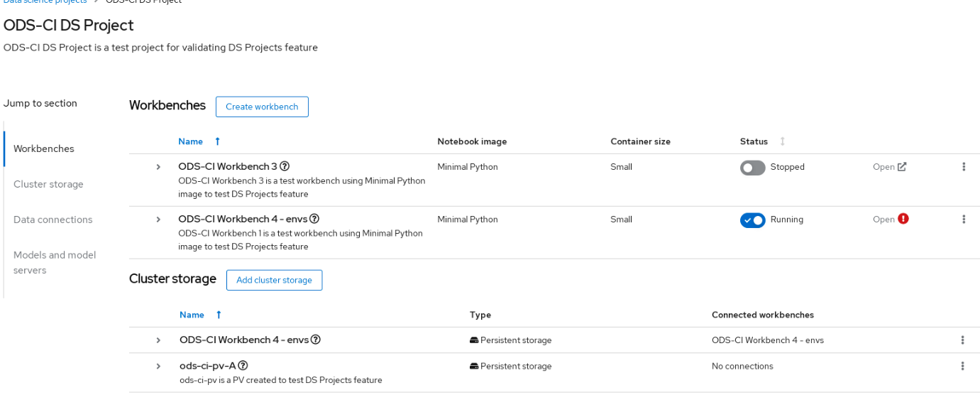Viewport: 980px width, 395px height.
Task: Click help icon beside Workbench 4 - envs workbench
Action: tap(314, 219)
